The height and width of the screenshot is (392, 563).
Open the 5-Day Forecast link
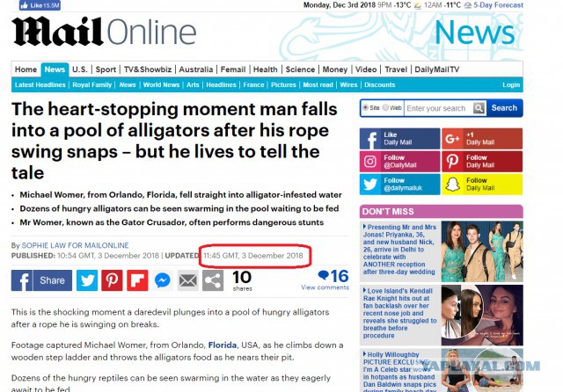[x=498, y=5]
